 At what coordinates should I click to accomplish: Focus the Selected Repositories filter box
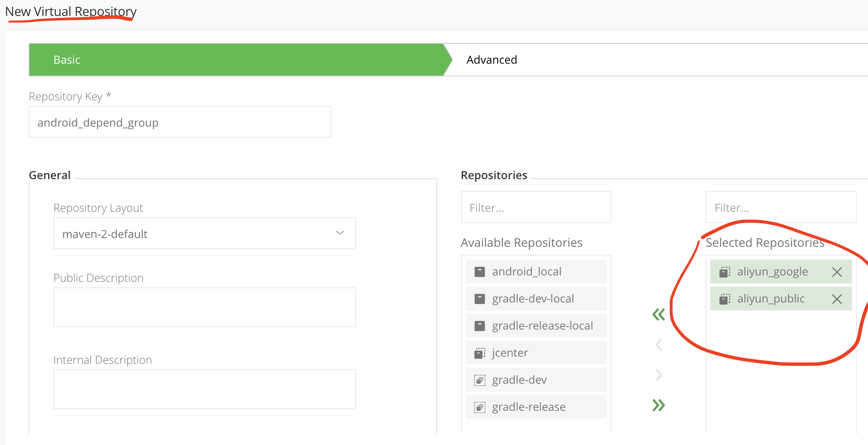coord(780,207)
